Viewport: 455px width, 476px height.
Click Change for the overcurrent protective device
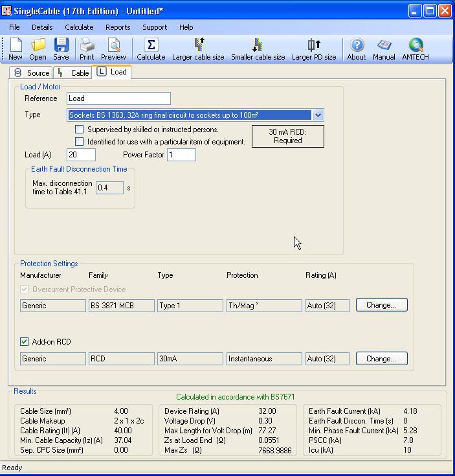pyautogui.click(x=381, y=305)
